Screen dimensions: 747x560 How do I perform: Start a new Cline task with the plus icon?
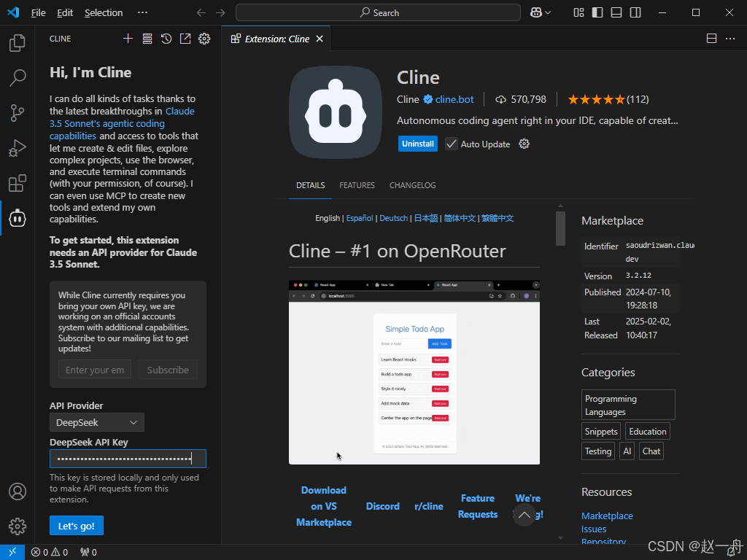[128, 39]
